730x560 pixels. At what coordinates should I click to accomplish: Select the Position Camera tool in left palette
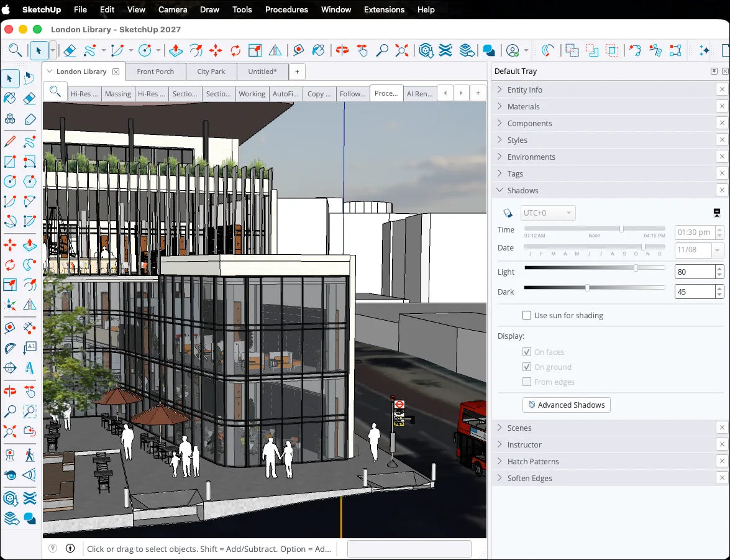10,455
